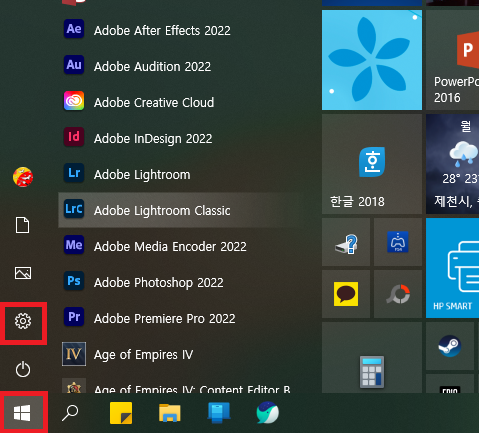Image resolution: width=479 pixels, height=433 pixels.
Task: Open Adobe Creative Cloud icon
Action: [x=74, y=101]
